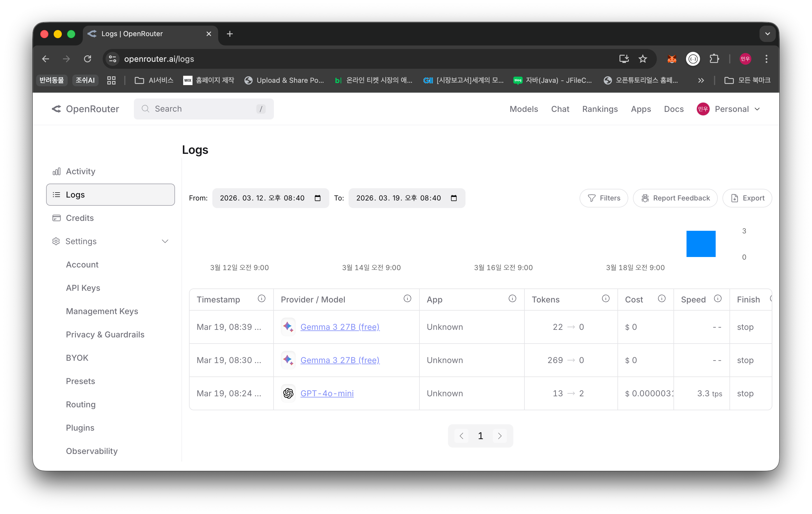812x514 pixels.
Task: Click the browser reload icon
Action: pyautogui.click(x=88, y=59)
